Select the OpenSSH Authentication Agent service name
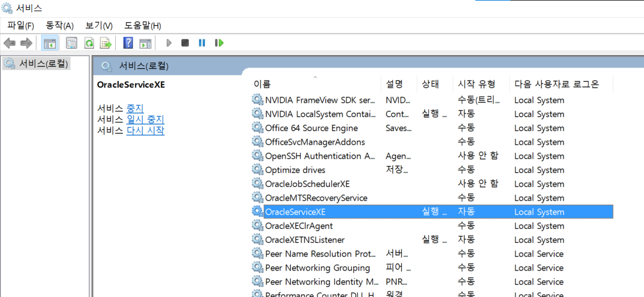 pos(320,156)
